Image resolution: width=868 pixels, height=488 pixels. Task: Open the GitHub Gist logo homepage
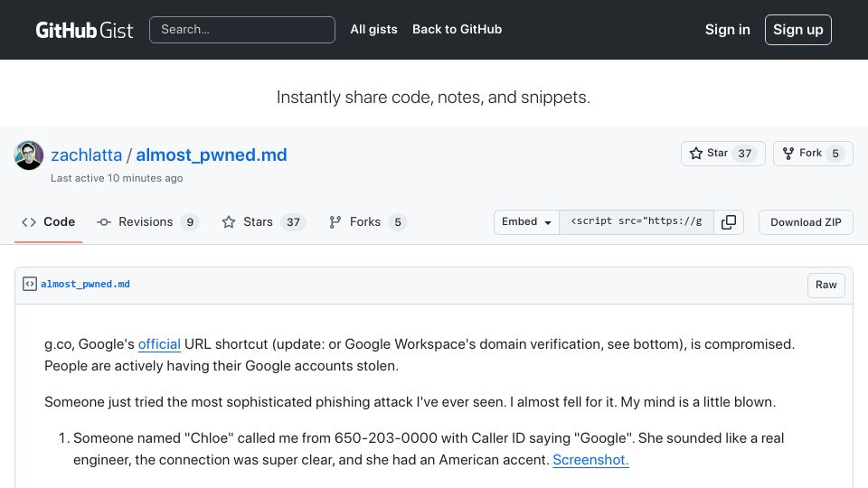click(84, 30)
